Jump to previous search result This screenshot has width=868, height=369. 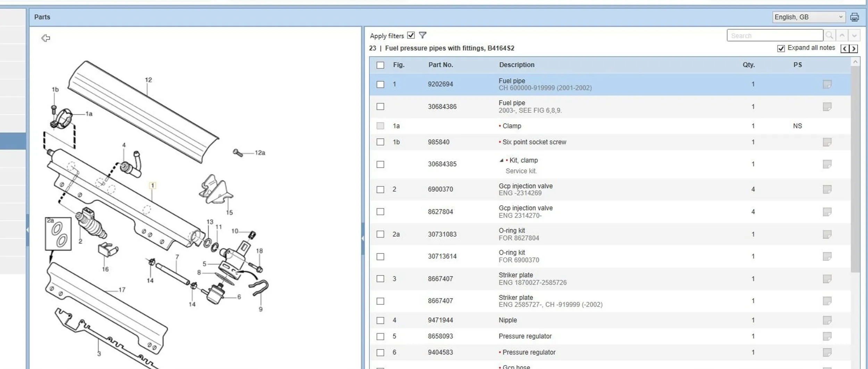(x=842, y=35)
